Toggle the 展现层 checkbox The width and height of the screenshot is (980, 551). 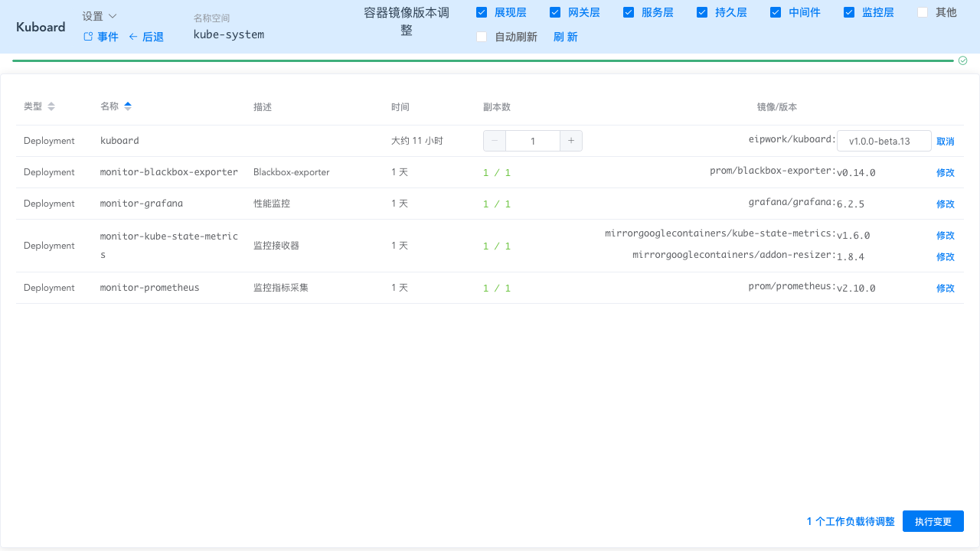point(482,12)
